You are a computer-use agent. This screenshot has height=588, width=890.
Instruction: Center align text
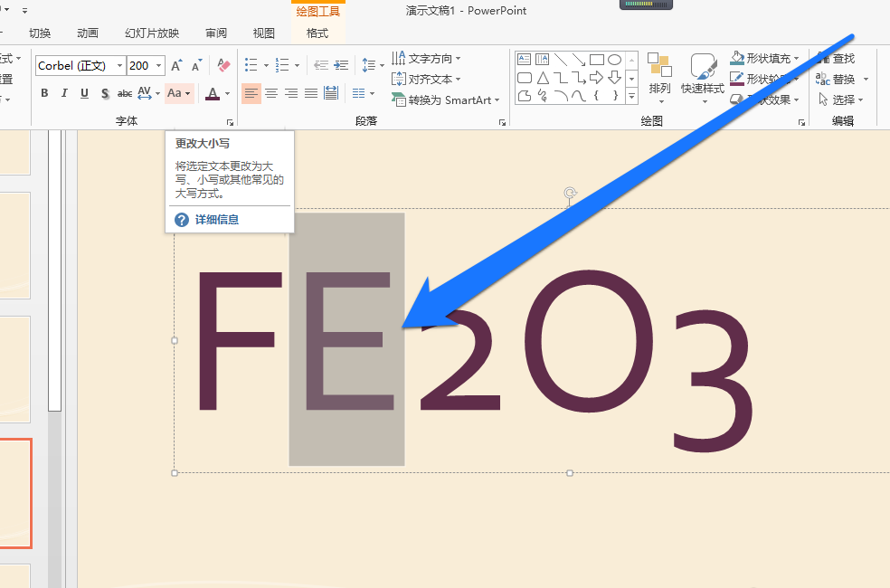click(x=271, y=93)
